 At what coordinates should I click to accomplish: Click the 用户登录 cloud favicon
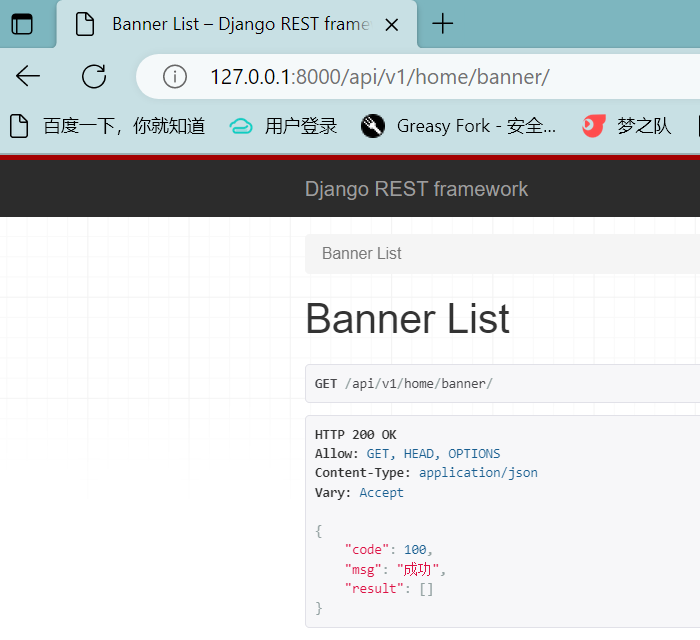(x=241, y=127)
